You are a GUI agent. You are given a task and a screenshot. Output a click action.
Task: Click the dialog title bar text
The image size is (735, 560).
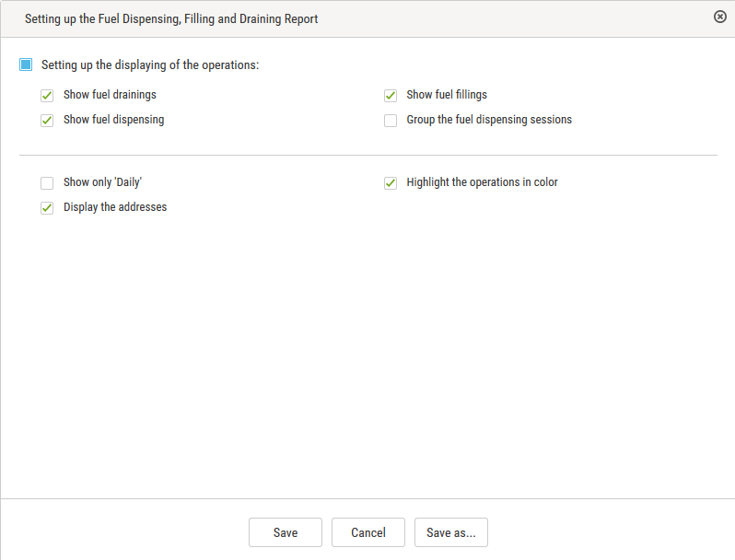(171, 18)
